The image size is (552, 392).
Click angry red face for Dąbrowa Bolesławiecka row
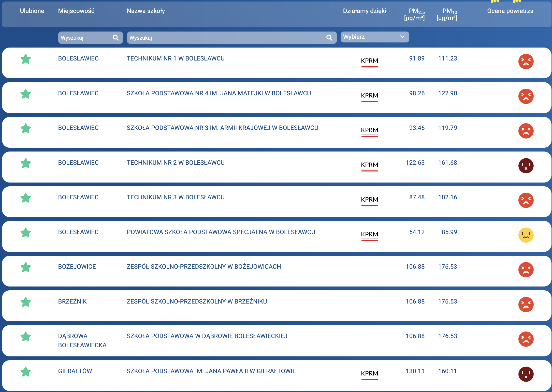(526, 339)
